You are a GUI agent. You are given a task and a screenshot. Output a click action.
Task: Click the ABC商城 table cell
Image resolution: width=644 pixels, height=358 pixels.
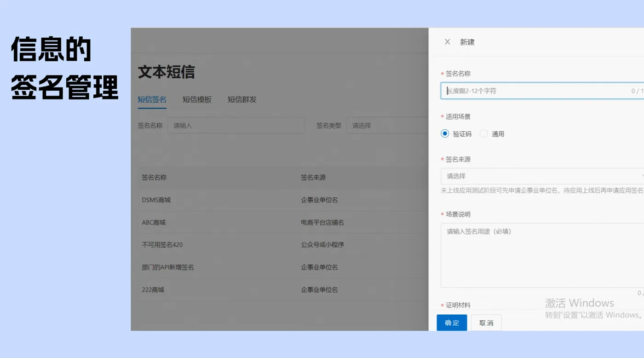coord(154,222)
